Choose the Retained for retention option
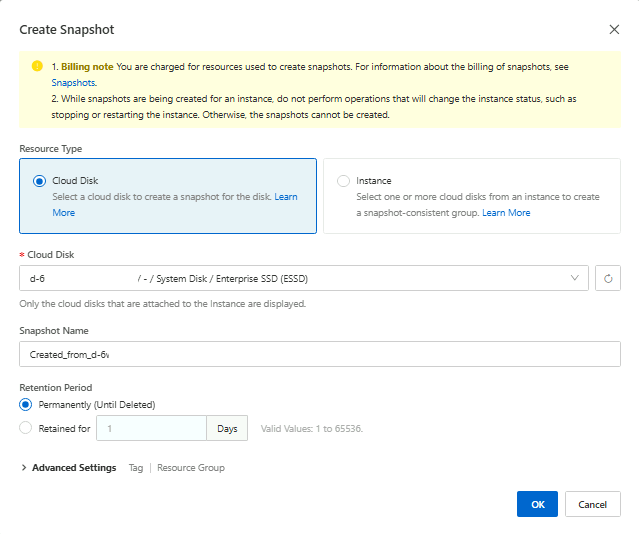The width and height of the screenshot is (639, 534). coord(26,428)
